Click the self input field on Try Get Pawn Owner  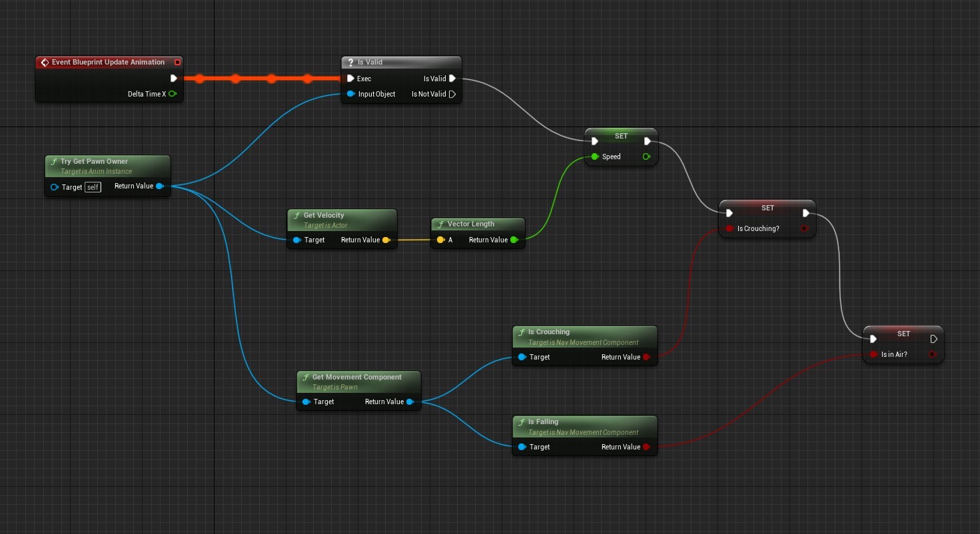click(93, 187)
